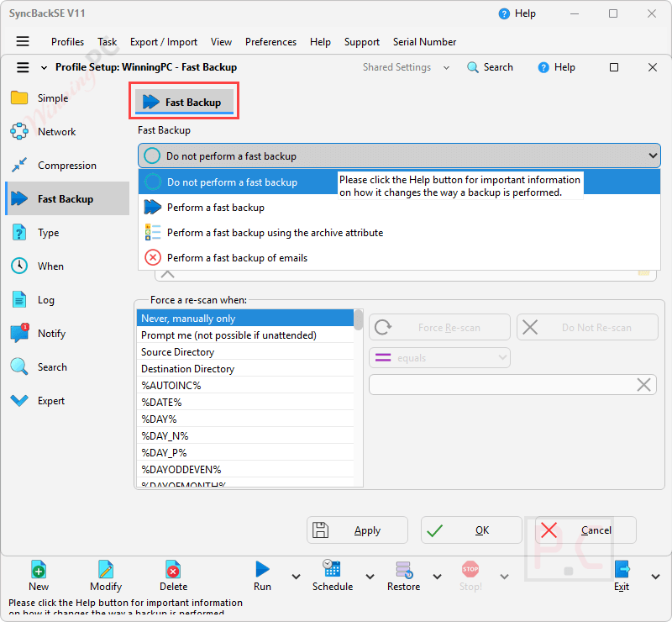Choose 'Do not perform a fast backup' option
Screen dimensions: 672x622
398,182
